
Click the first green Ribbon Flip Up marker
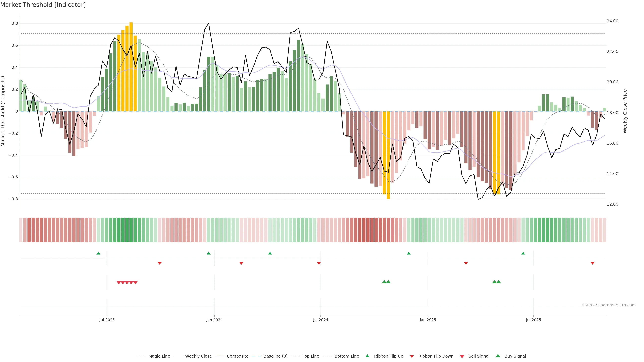(x=98, y=253)
